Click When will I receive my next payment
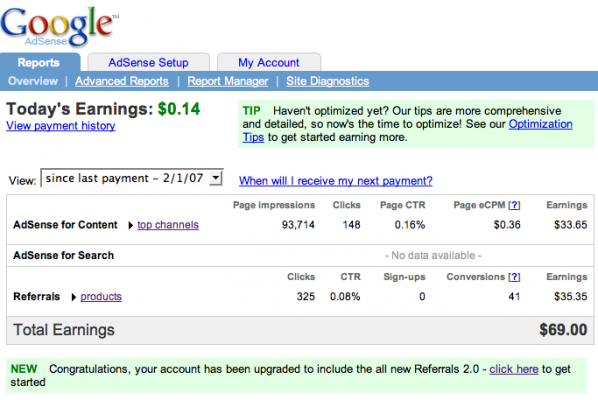 [x=336, y=181]
